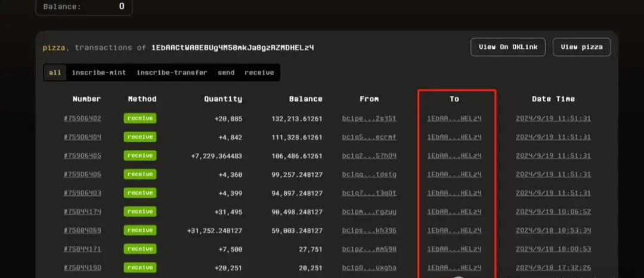Filter transactions by send tab
The height and width of the screenshot is (278, 644).
[226, 73]
